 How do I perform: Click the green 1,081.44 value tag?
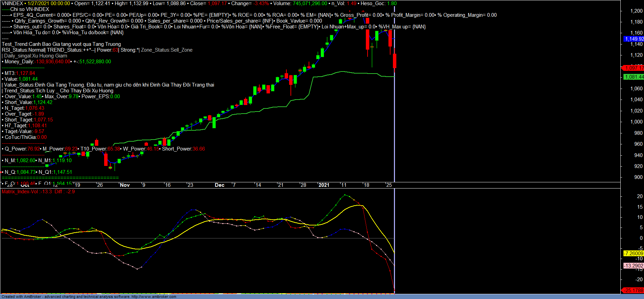[x=634, y=77]
